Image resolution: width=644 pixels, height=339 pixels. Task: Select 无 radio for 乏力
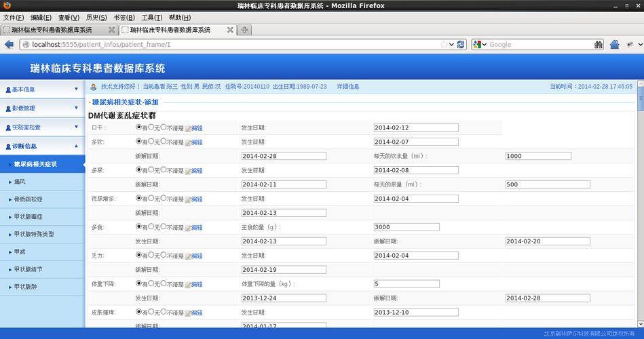point(151,254)
